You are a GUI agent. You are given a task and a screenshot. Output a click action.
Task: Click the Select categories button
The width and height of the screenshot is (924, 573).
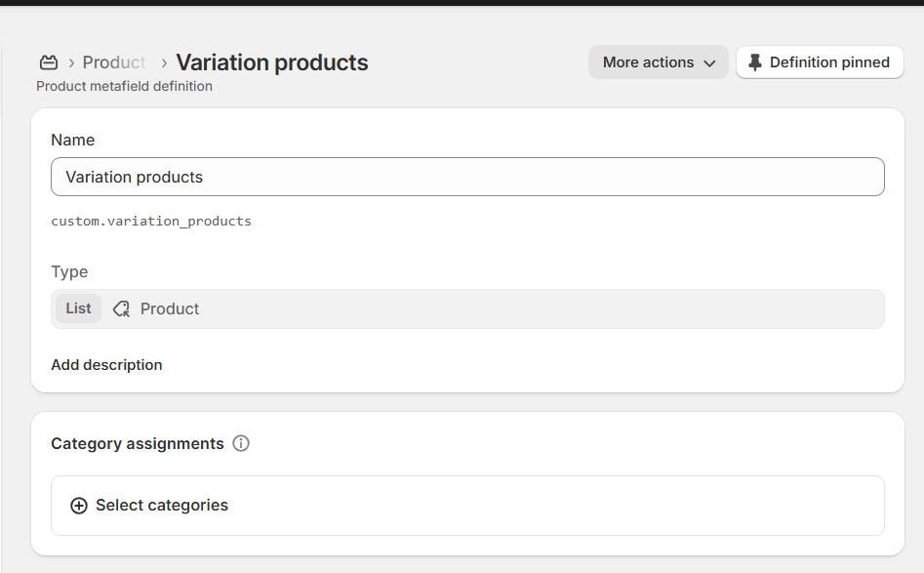(162, 506)
